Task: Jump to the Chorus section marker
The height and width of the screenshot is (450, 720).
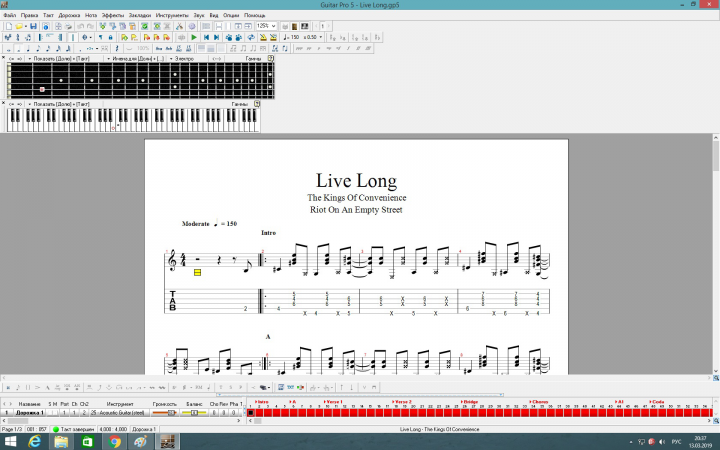Action: (539, 402)
